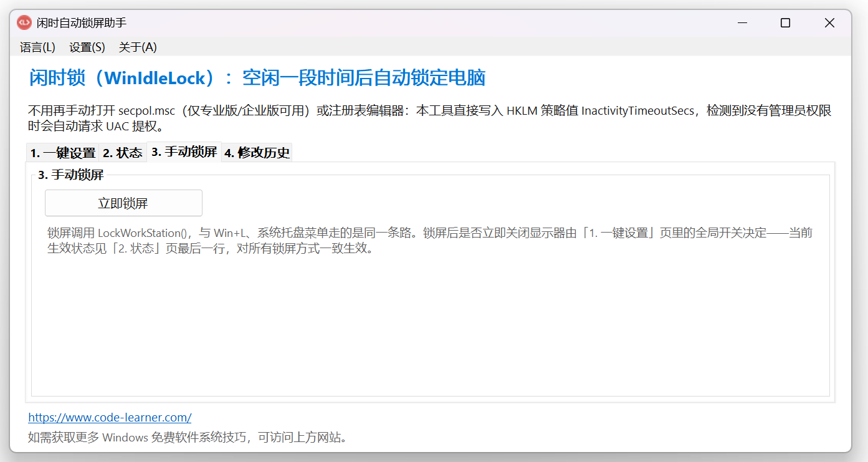Open the 设置(S) menu

click(x=87, y=47)
